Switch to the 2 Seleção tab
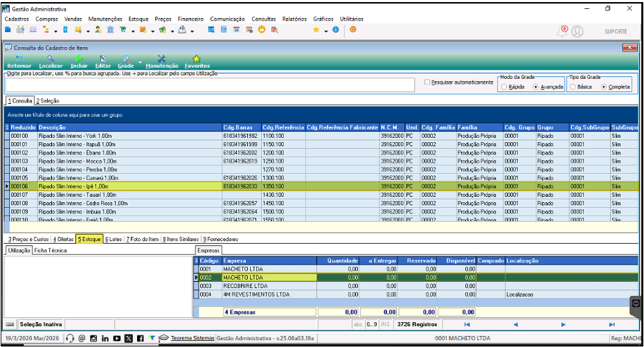This screenshot has width=644, height=347. pyautogui.click(x=48, y=100)
